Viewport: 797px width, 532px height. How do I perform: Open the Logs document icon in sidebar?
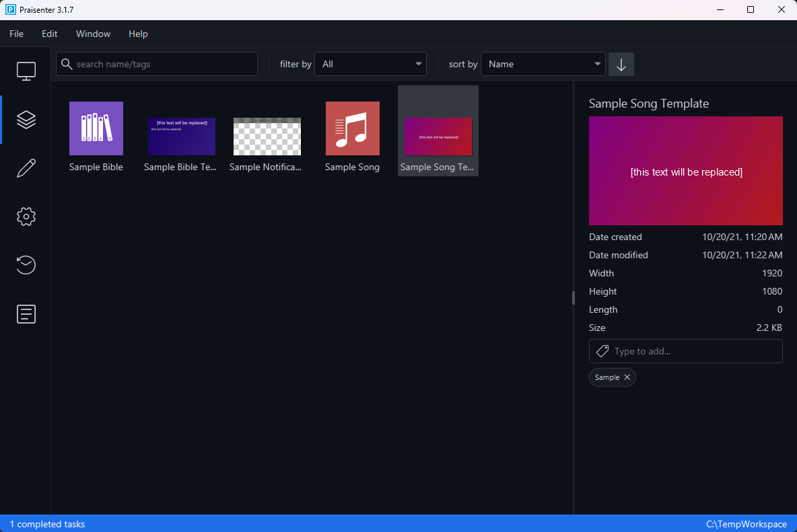coord(26,314)
